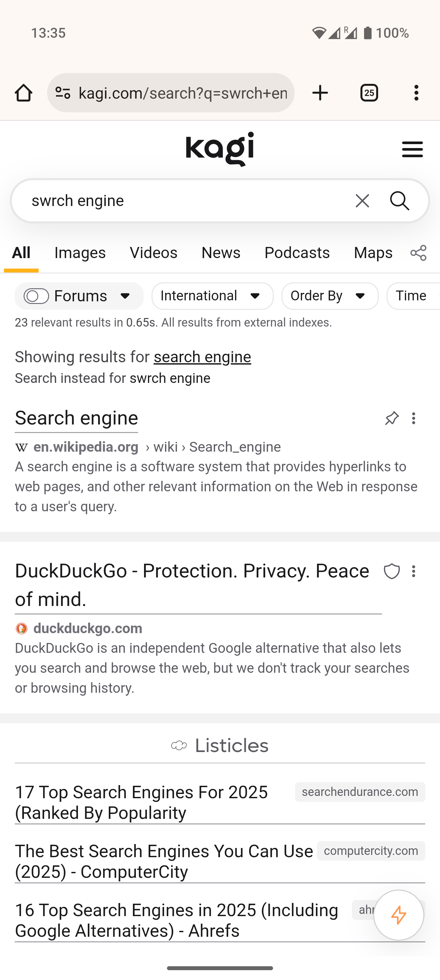Open the Kagi hamburger menu
Screen dimensions: 440x980
(412, 149)
